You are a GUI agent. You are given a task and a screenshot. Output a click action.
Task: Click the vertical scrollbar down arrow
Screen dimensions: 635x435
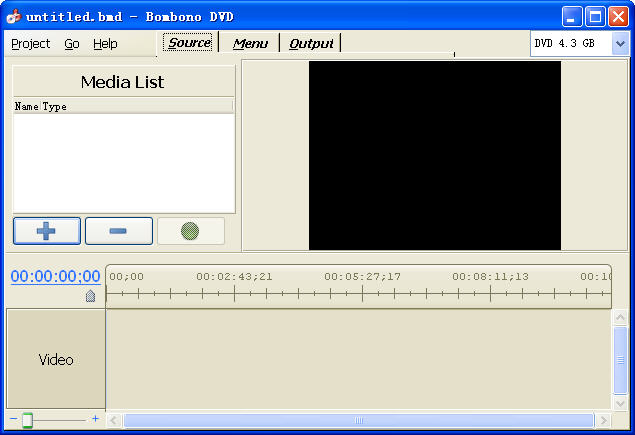[620, 403]
